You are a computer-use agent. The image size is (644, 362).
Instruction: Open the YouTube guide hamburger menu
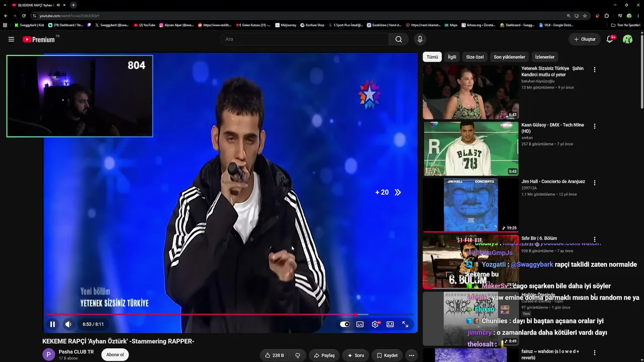[11, 39]
